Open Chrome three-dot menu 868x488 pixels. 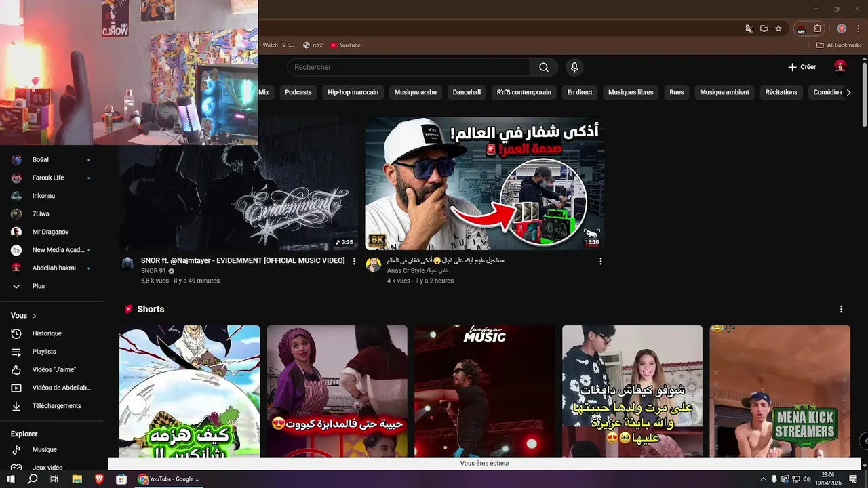[x=856, y=28]
